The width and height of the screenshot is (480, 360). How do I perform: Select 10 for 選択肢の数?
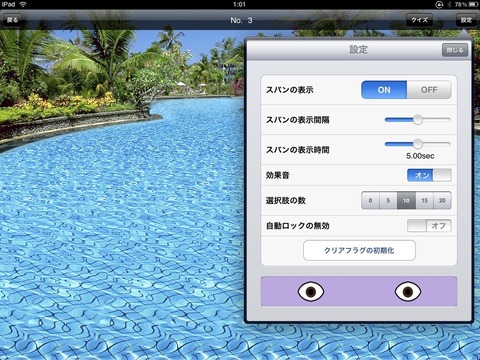406,200
